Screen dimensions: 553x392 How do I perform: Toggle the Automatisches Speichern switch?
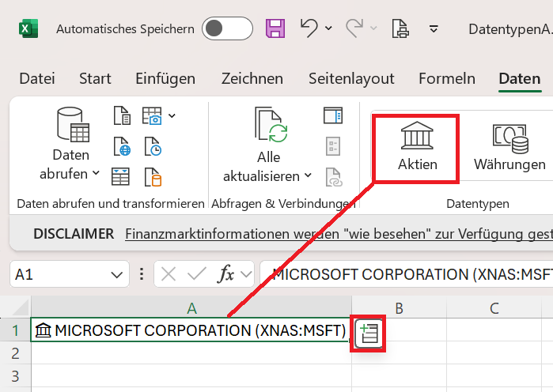point(227,28)
